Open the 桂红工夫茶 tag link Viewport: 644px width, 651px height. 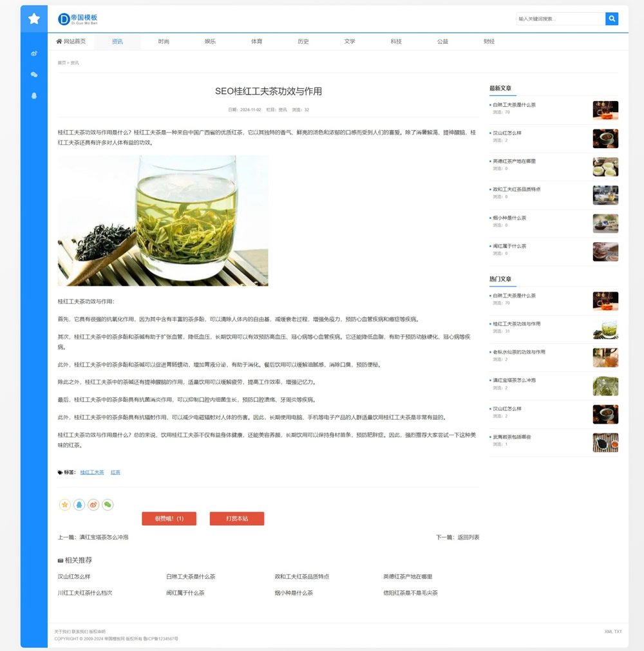91,472
